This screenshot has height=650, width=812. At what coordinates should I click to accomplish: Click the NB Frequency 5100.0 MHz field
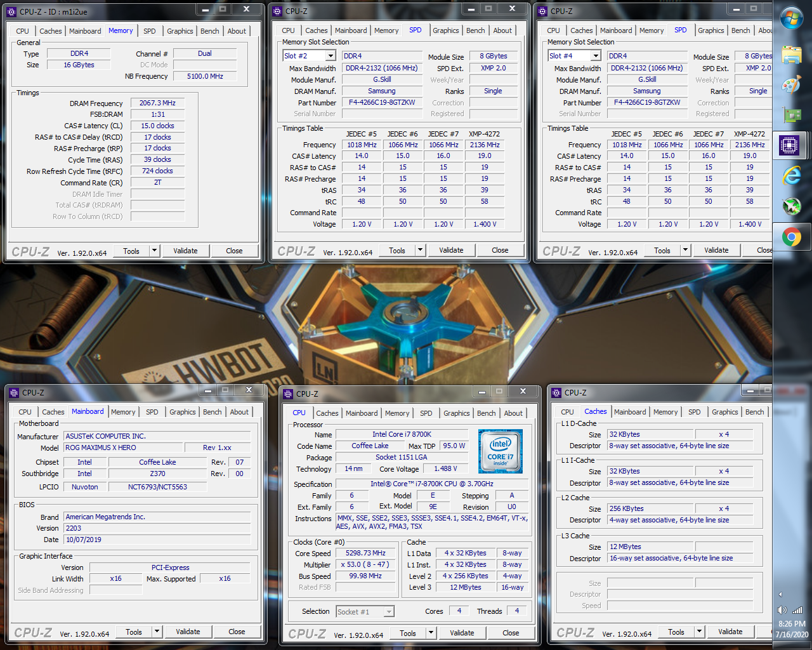tap(205, 76)
